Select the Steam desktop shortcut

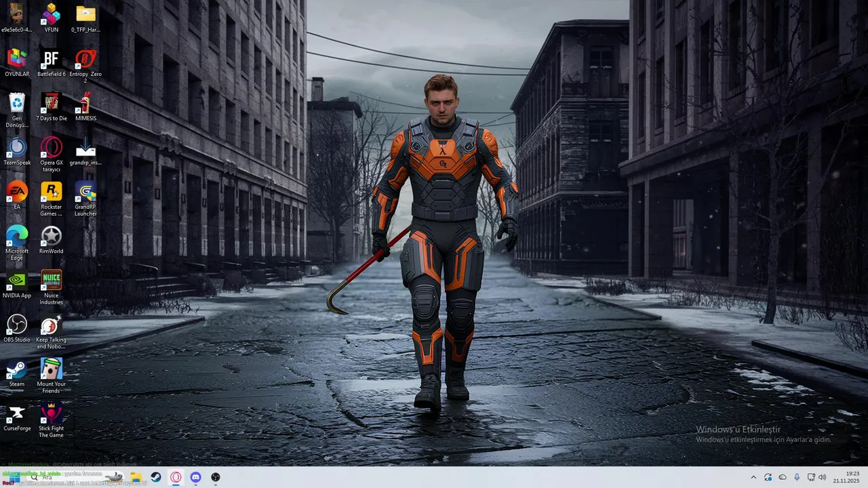17,373
